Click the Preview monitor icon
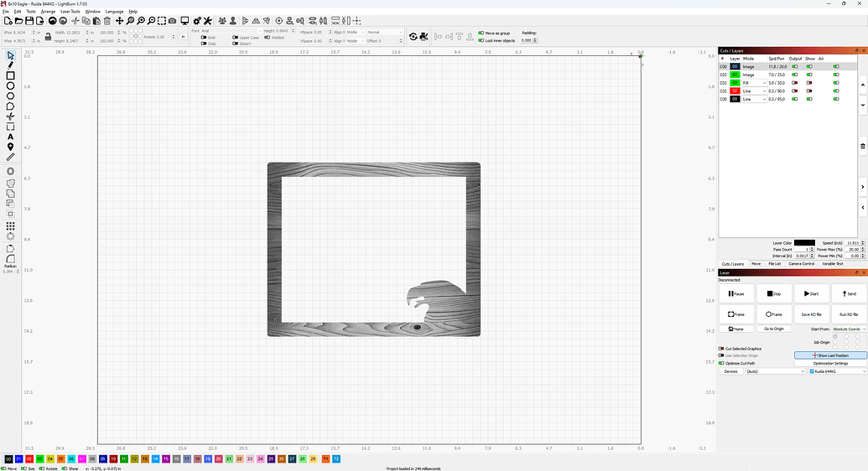This screenshot has height=471, width=868. tap(185, 20)
